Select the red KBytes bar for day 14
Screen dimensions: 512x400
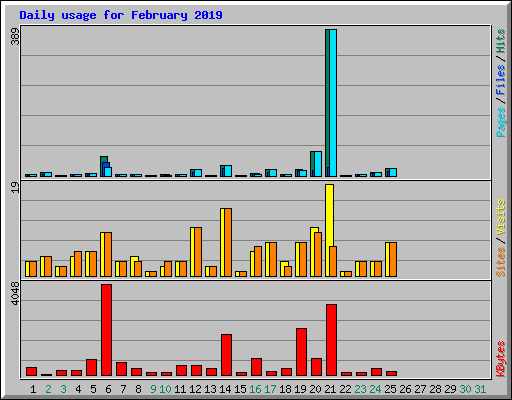tap(226, 355)
